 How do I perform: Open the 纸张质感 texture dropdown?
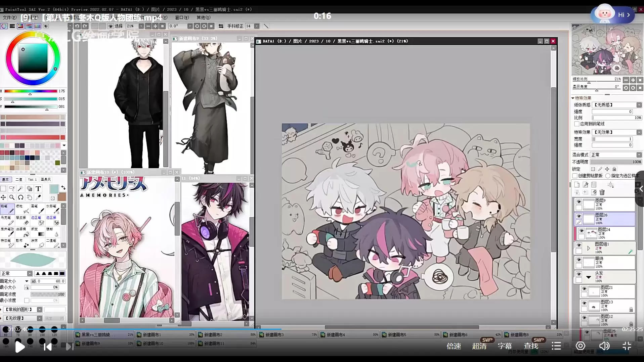(639, 105)
